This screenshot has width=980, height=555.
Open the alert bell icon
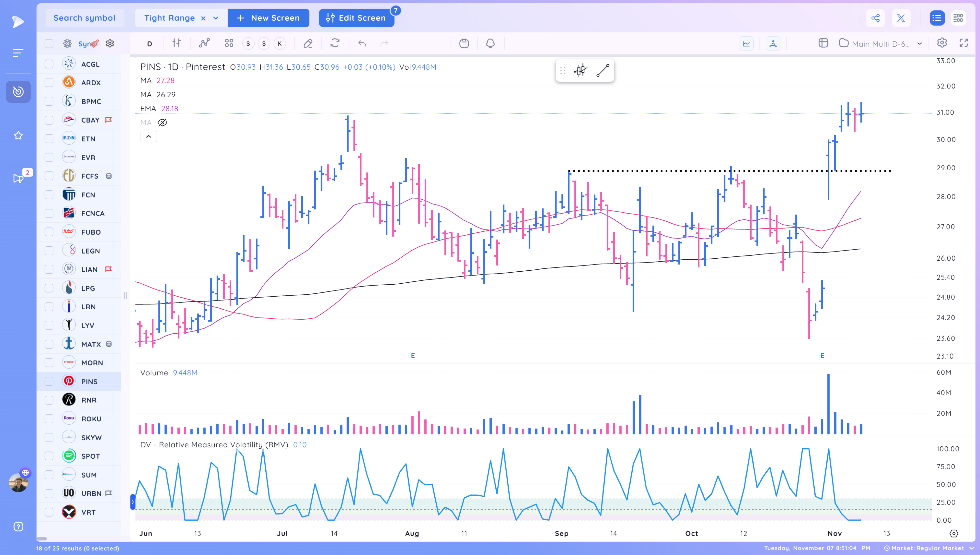[490, 43]
